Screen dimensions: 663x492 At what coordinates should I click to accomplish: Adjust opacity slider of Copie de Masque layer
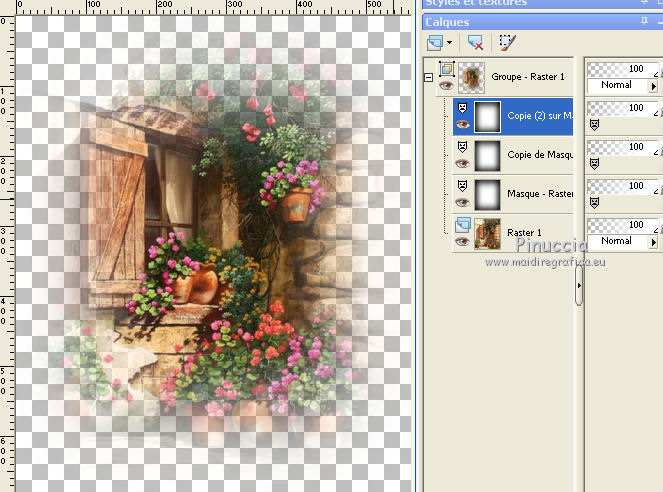622,147
